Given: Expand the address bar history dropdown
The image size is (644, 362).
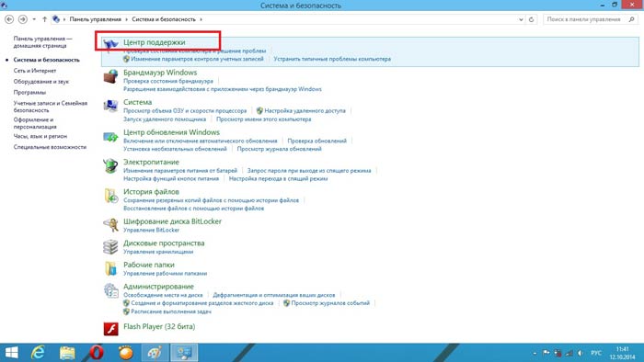Looking at the screenshot, I should [x=521, y=19].
